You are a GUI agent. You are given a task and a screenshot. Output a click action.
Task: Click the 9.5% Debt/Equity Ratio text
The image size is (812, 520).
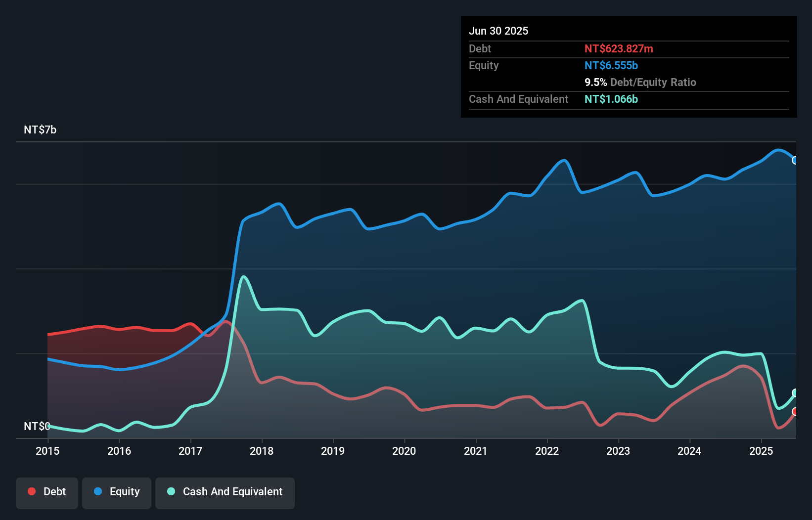(640, 83)
